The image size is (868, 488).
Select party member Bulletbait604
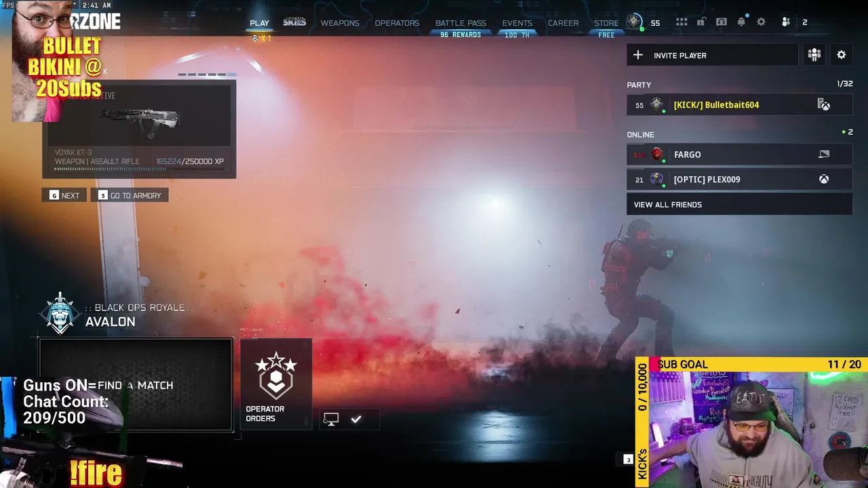(739, 105)
